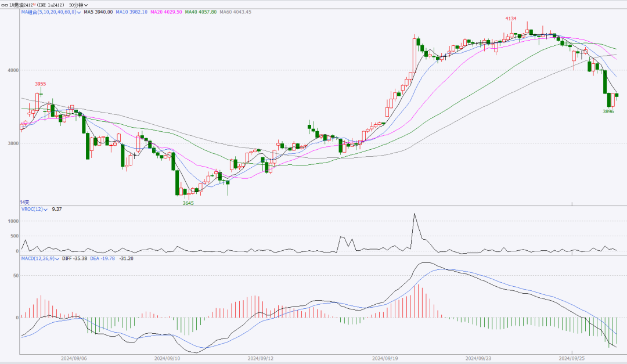627x364 pixels.
Task: Click the 3896 recent low label
Action: click(608, 111)
